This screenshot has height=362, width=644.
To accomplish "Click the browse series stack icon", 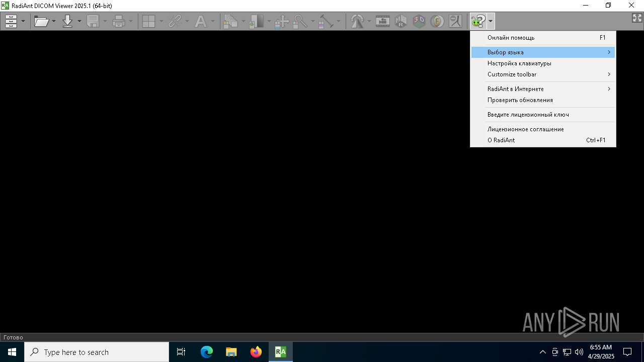I will (x=231, y=21).
